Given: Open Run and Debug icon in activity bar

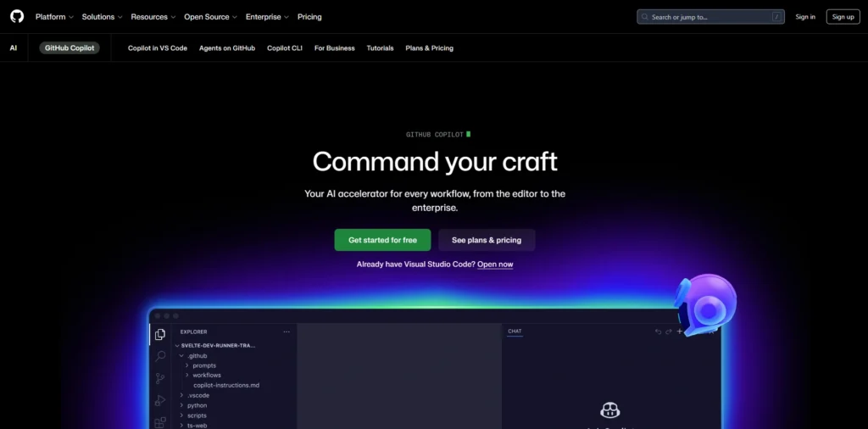Looking at the screenshot, I should [x=160, y=401].
